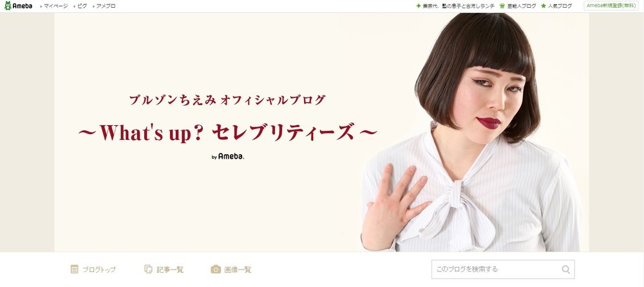644x287 pixels.
Task: Click the blog header portrait photo
Action: 471,132
